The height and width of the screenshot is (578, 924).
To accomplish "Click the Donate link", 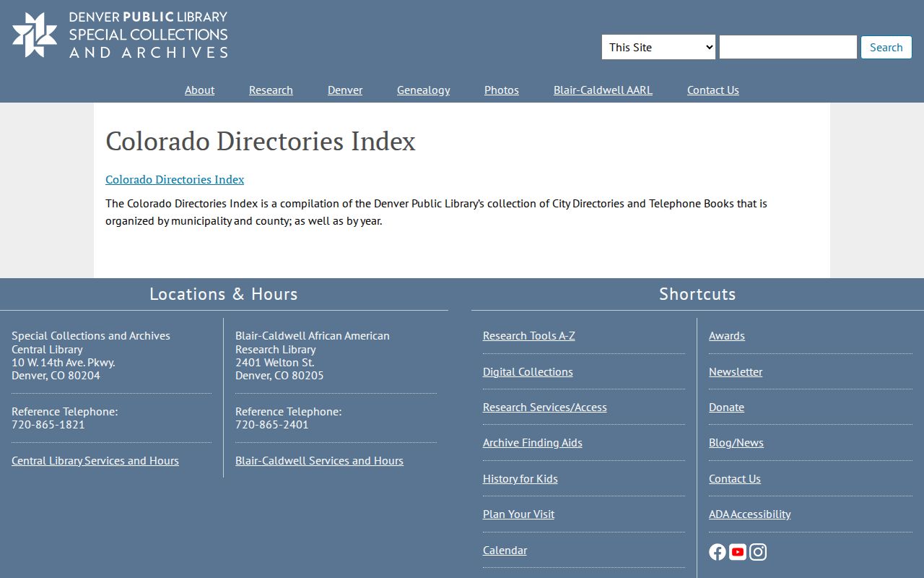I will click(x=726, y=407).
